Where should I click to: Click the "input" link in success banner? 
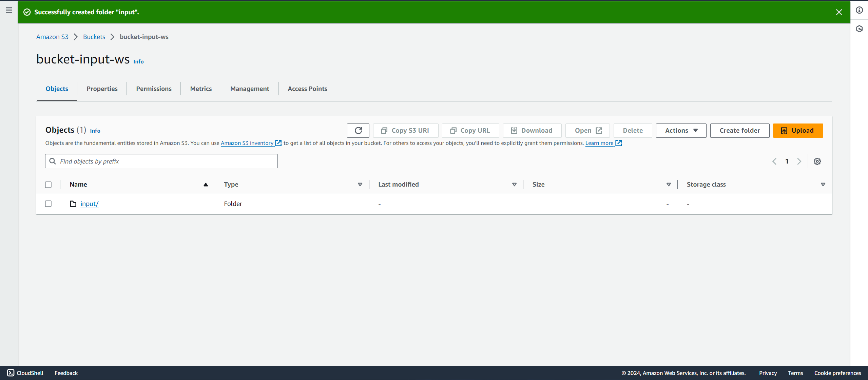(x=127, y=12)
